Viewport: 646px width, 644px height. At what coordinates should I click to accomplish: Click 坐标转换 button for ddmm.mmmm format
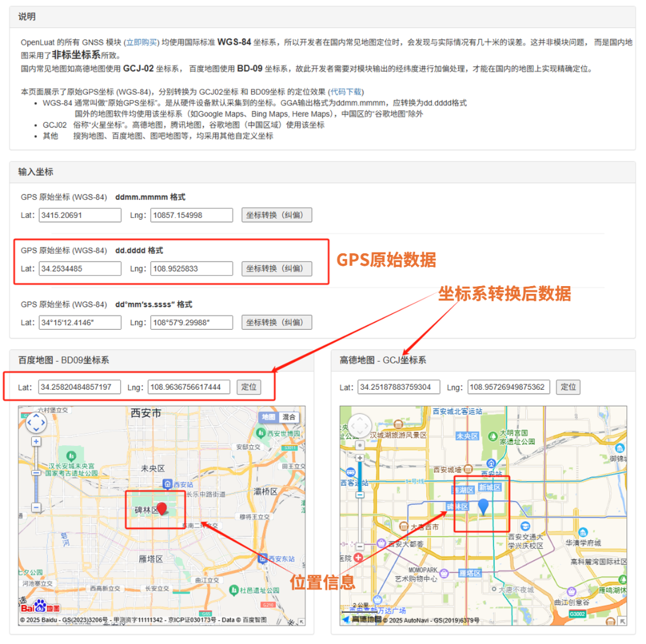pos(276,215)
